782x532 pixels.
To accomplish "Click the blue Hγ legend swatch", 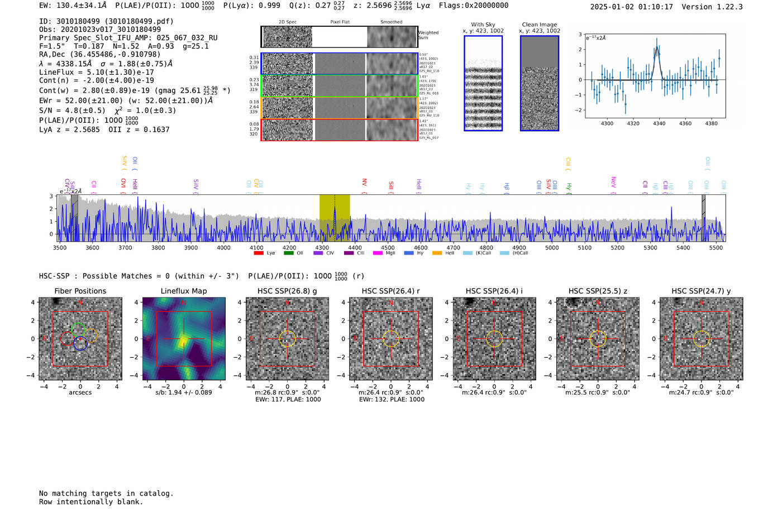I will 409,253.
